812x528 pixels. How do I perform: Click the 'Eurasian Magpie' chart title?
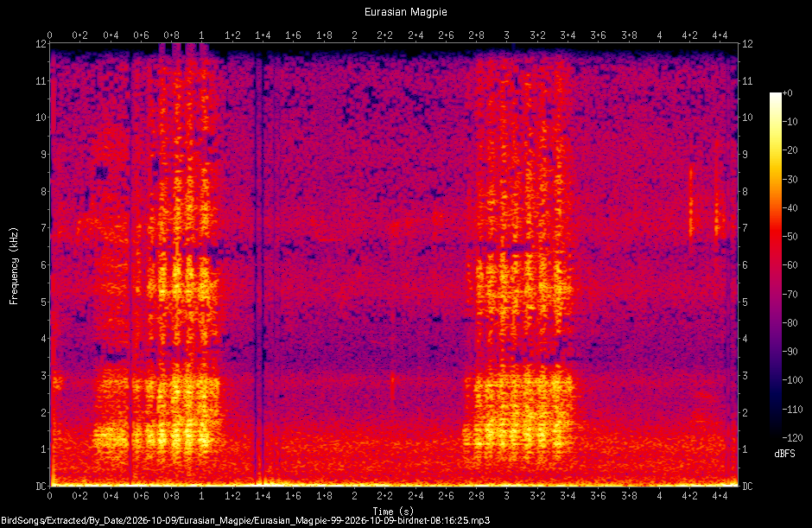click(405, 12)
